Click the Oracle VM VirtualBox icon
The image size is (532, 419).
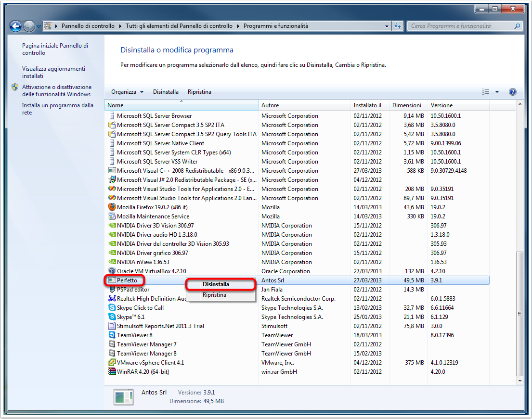(112, 271)
